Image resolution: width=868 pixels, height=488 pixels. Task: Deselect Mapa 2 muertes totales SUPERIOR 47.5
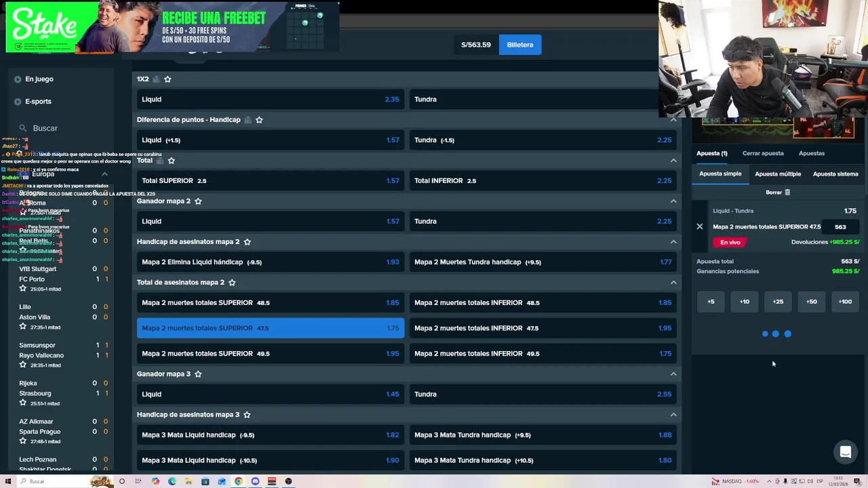point(271,328)
